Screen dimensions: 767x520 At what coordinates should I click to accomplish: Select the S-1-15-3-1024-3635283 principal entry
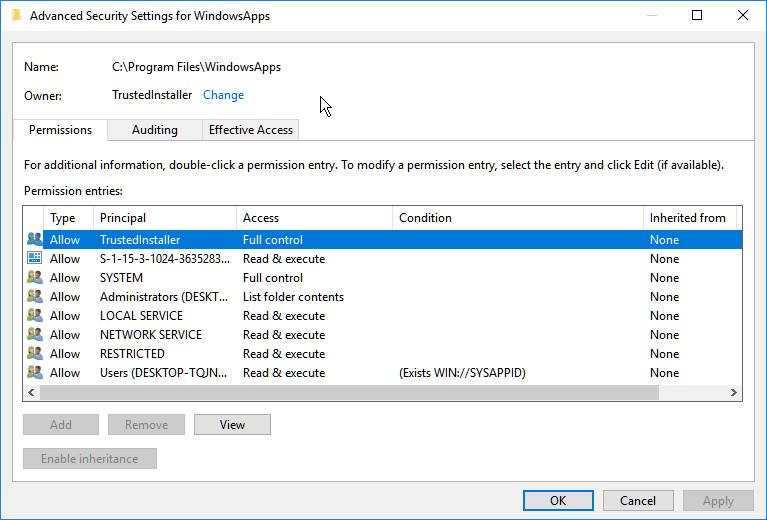coord(165,259)
